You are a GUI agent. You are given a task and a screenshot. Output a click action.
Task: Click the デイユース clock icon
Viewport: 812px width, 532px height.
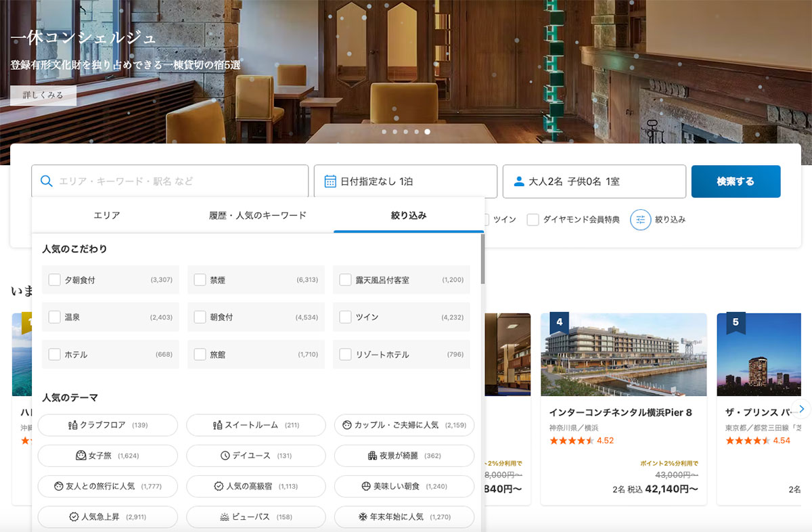click(225, 456)
